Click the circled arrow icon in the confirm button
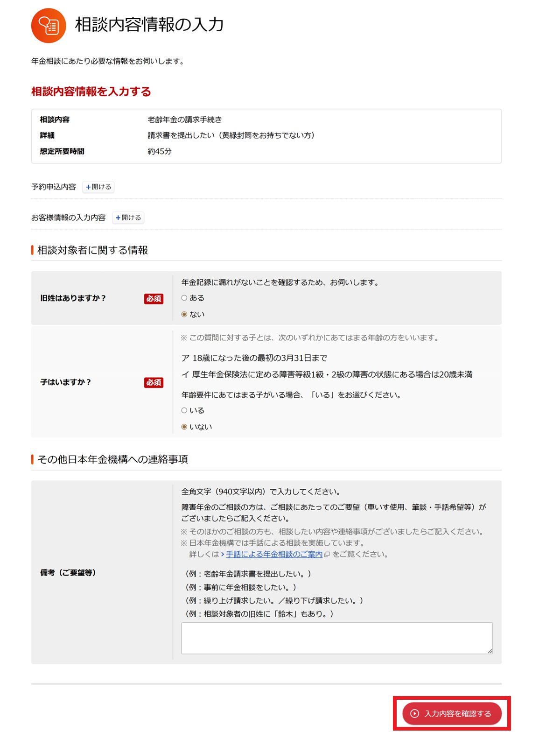560x732 pixels. (414, 713)
